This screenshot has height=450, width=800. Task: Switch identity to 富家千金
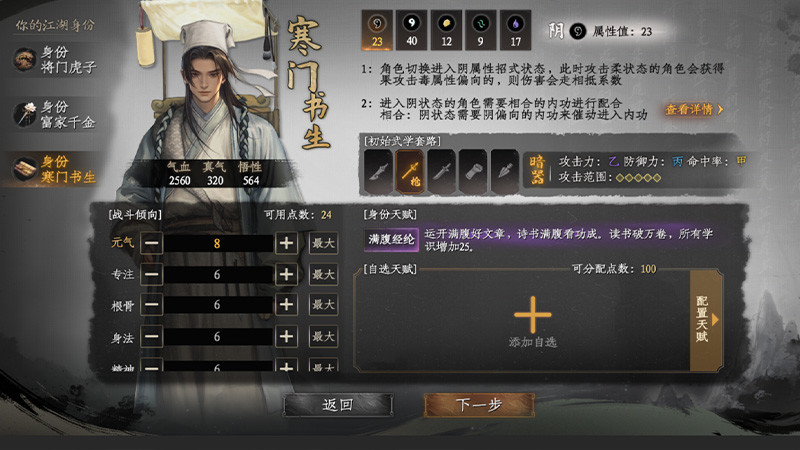click(55, 114)
